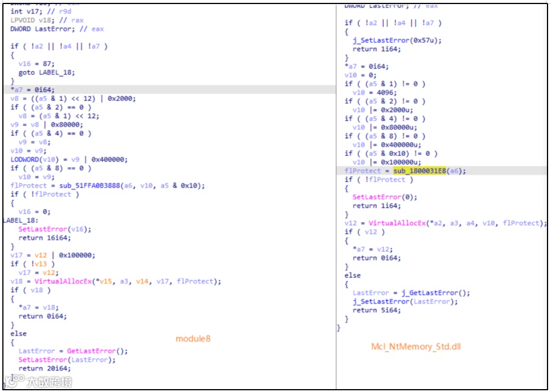Click the 'if ( !v13 )' condition
The image size is (551, 392).
pos(32,264)
